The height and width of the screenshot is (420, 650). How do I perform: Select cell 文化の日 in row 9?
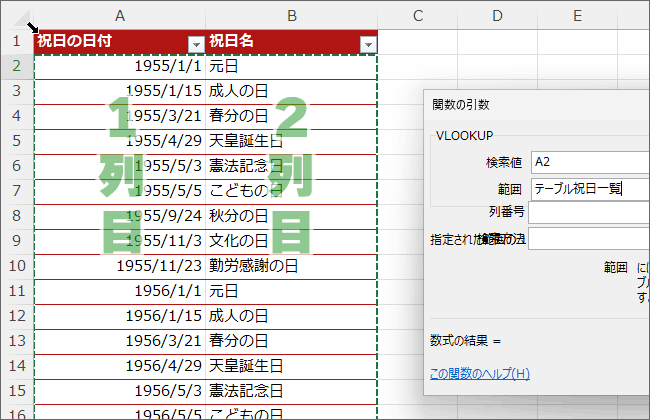coord(291,241)
